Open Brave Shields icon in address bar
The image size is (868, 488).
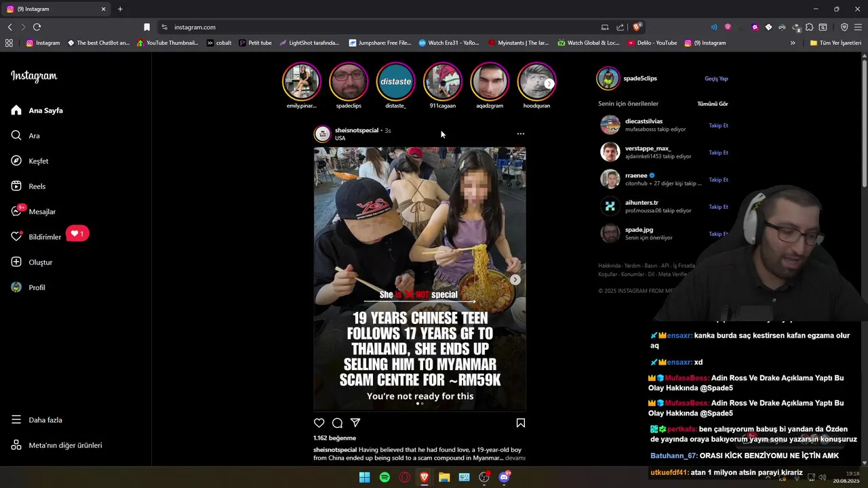(637, 27)
